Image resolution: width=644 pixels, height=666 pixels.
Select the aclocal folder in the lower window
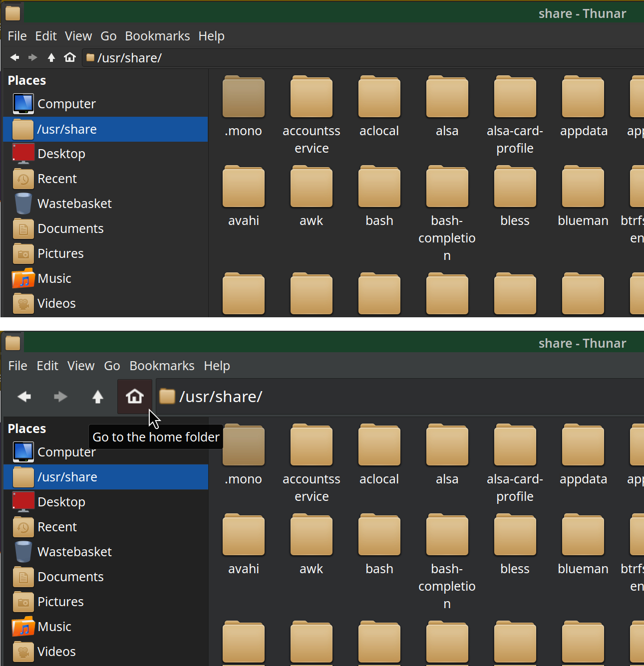[x=379, y=455]
